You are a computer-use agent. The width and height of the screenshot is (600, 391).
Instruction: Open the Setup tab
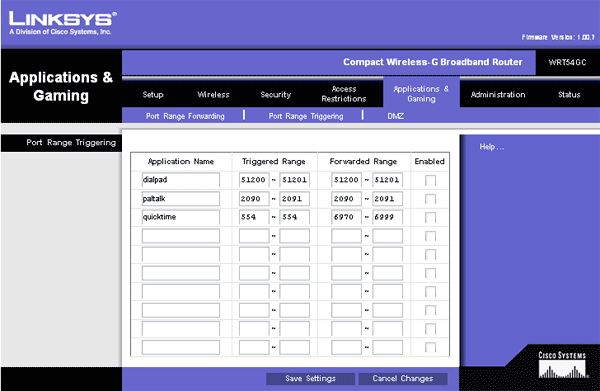coord(153,94)
